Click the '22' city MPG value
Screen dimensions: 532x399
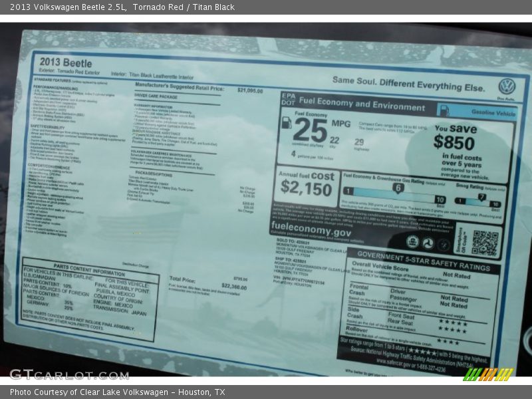pos(334,140)
